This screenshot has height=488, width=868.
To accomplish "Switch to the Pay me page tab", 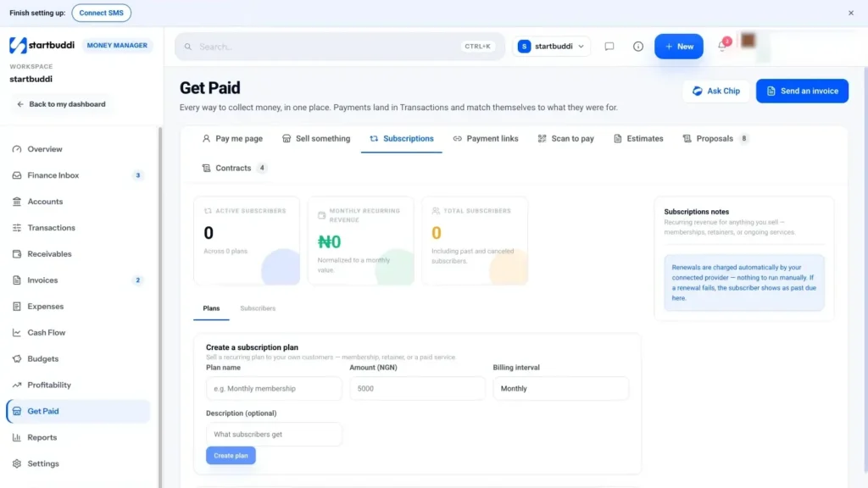I will pos(232,138).
